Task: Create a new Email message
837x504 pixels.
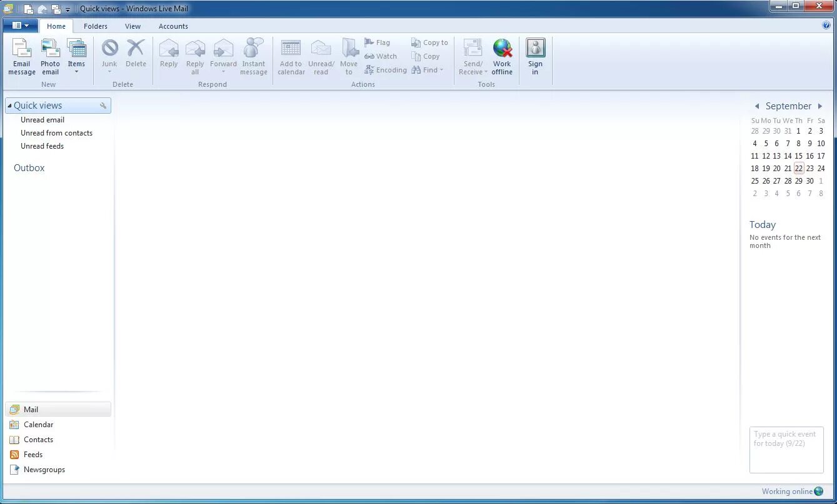Action: [x=22, y=57]
